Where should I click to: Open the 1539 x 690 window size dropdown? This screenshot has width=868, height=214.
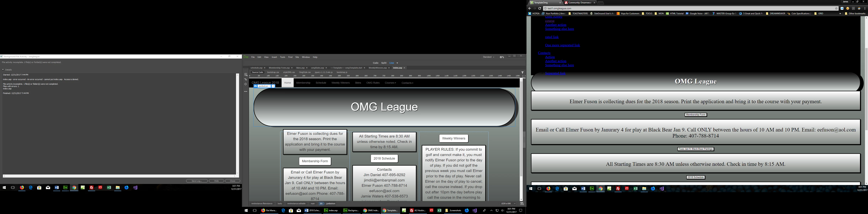[508, 204]
